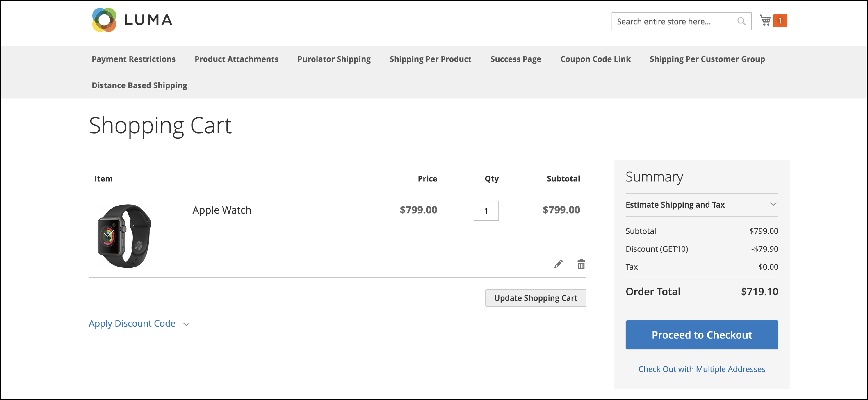
Task: Click the Item column header
Action: tap(103, 179)
